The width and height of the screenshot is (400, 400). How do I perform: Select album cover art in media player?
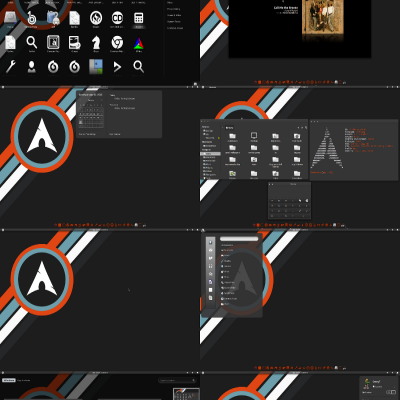(x=322, y=18)
